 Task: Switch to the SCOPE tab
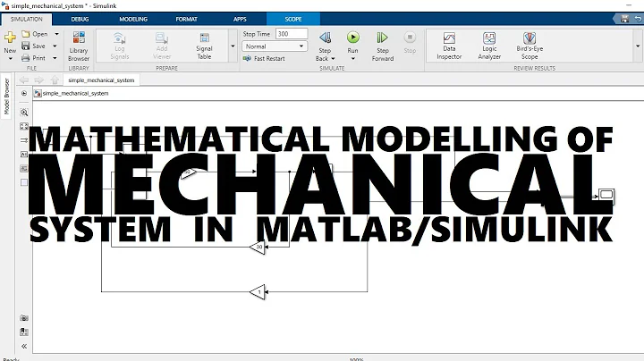[293, 19]
